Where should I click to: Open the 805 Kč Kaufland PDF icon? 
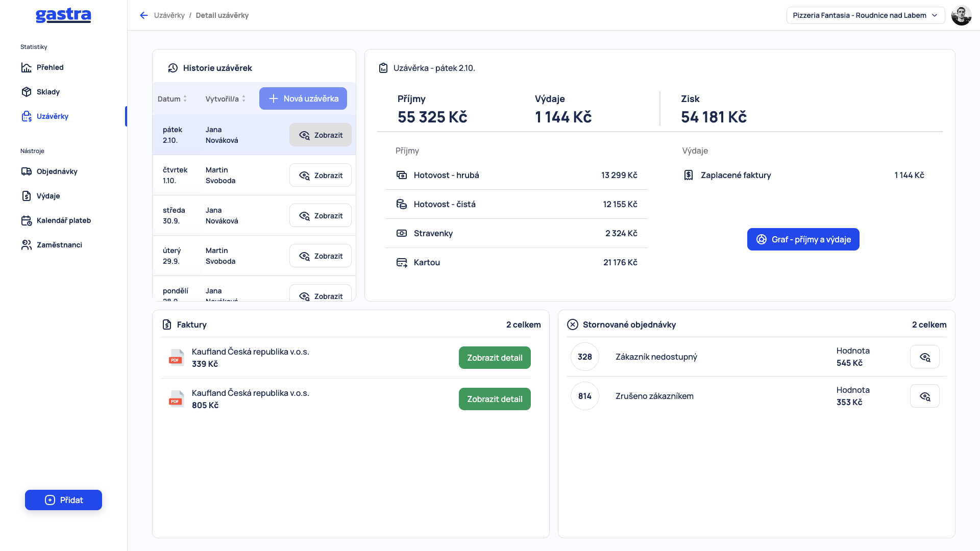(x=177, y=399)
